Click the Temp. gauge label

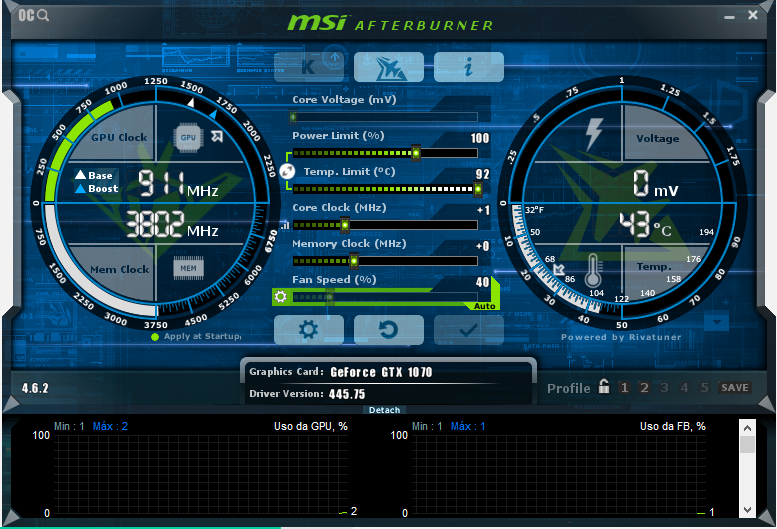pyautogui.click(x=654, y=266)
